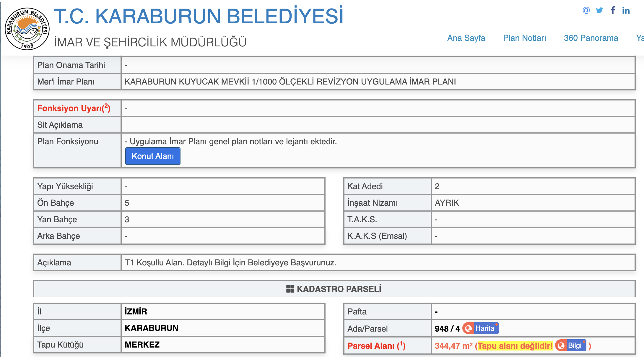
Task: Open the LinkedIn icon
Action: pos(626,11)
